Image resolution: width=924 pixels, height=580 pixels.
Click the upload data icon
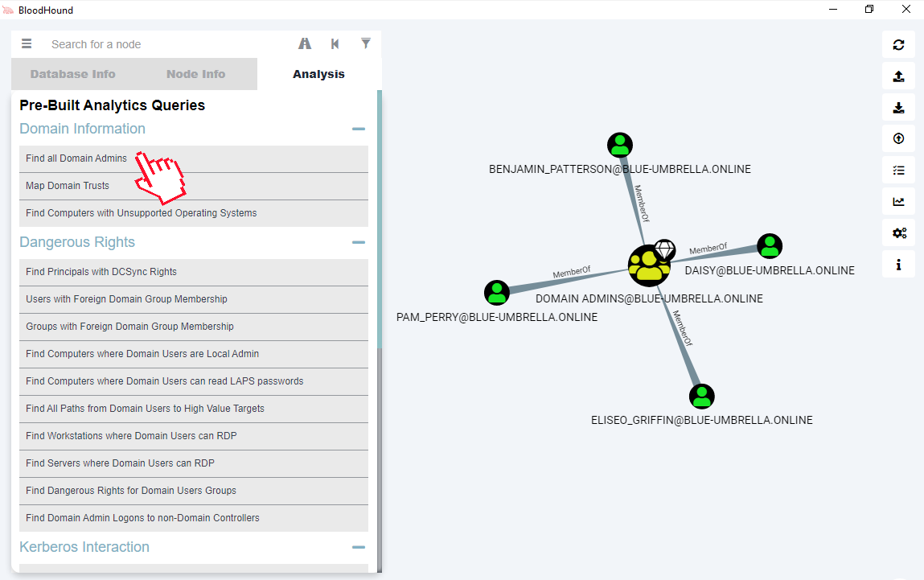(x=898, y=138)
